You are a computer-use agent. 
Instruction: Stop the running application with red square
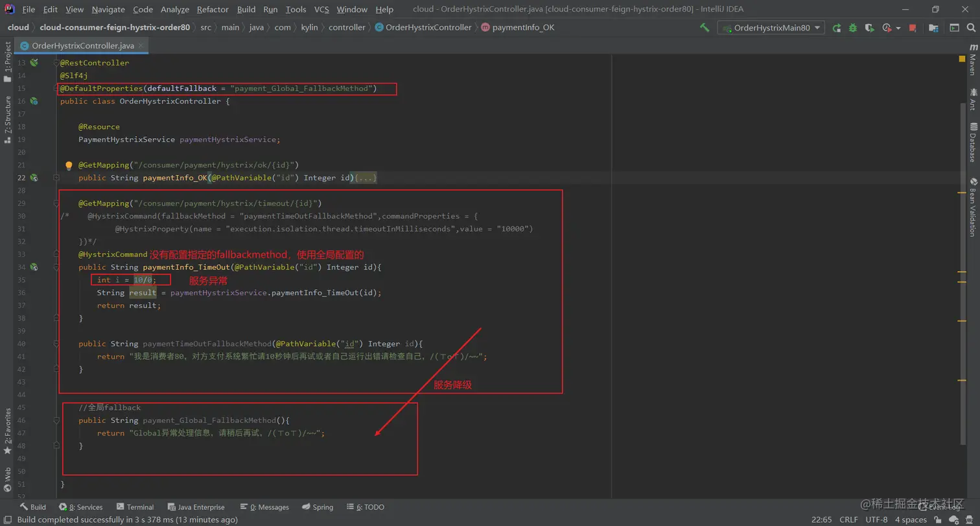[x=913, y=28]
